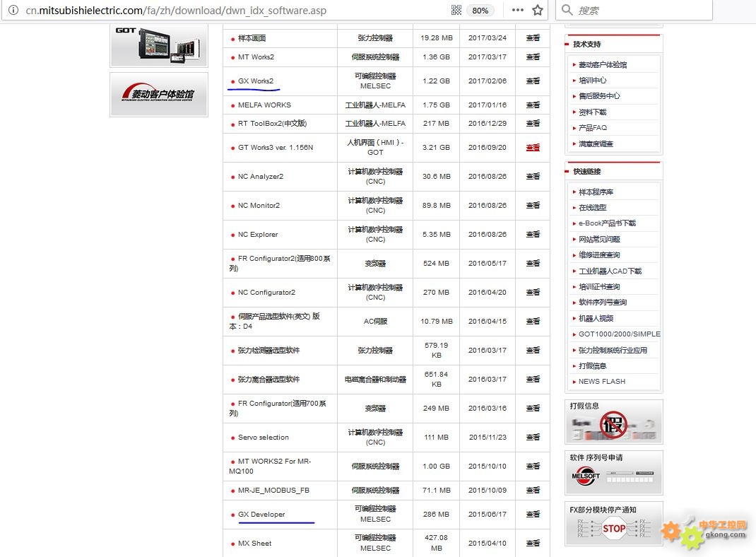The width and height of the screenshot is (756, 557).
Task: Open the 软件序列号申请 MELSOFT banner
Action: tap(614, 473)
